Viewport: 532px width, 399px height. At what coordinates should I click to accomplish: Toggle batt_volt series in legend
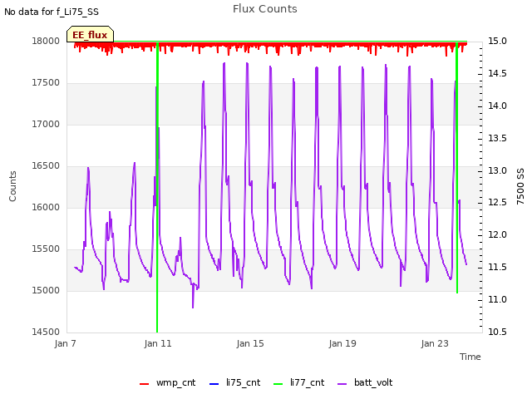point(365,382)
